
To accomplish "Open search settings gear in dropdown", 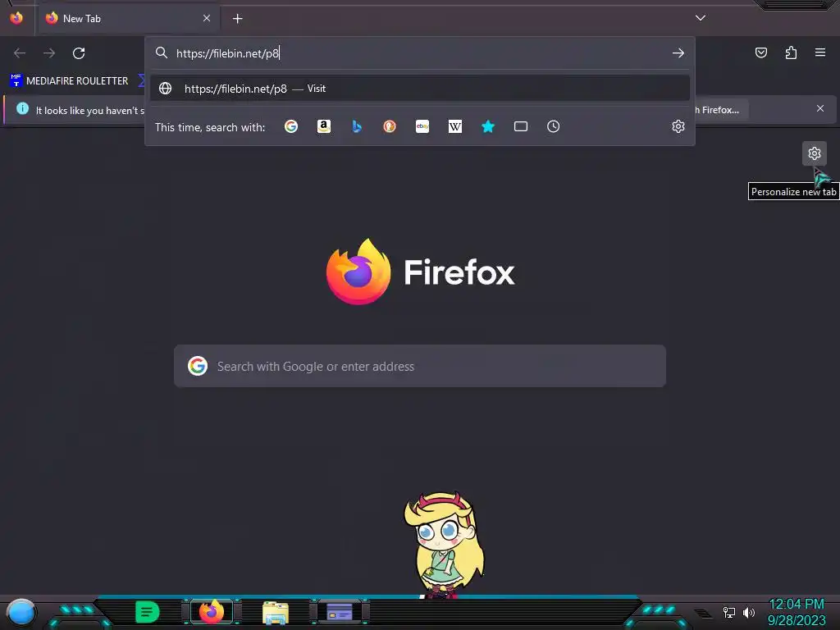I will pos(678,126).
